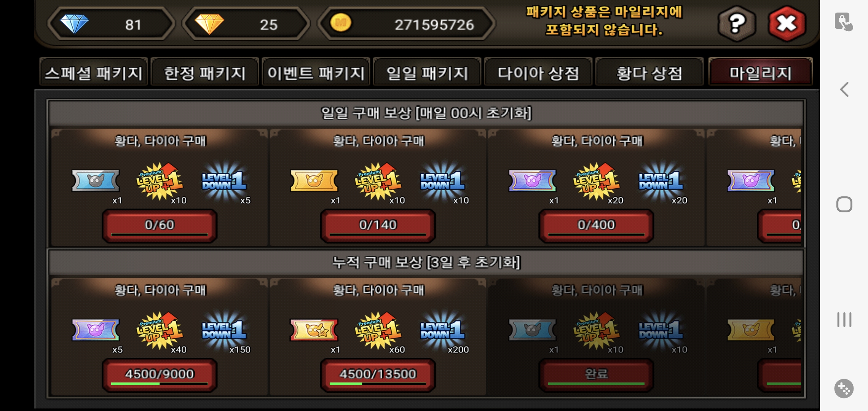Screen dimensions: 868x411
Task: Tap the 완료 completed reward button
Action: point(596,374)
